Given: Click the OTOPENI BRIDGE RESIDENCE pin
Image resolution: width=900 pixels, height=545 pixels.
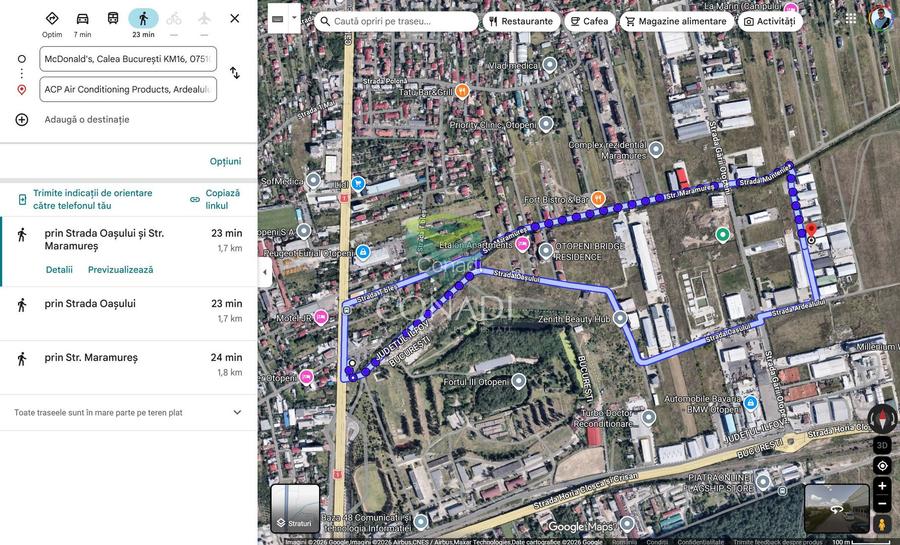Looking at the screenshot, I should click(545, 250).
